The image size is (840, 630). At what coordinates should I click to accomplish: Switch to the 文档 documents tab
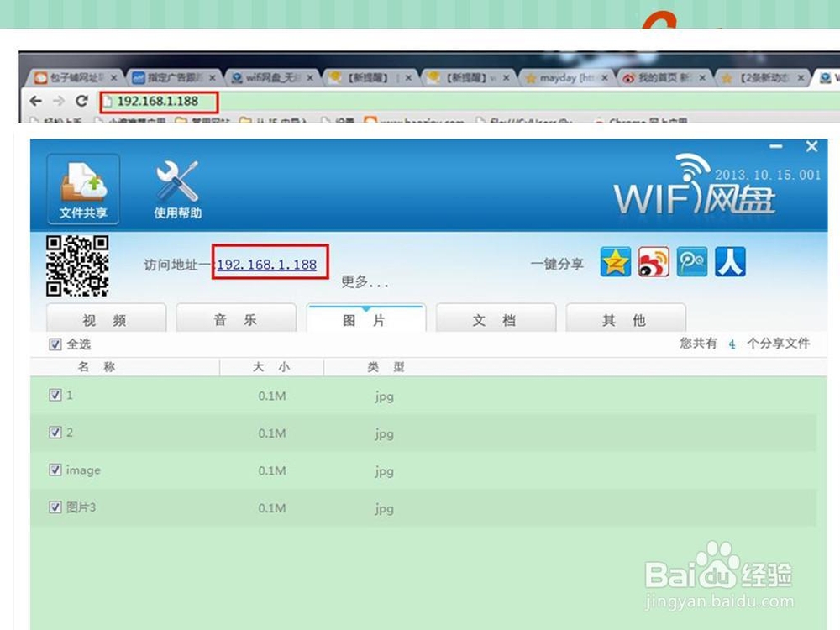pyautogui.click(x=496, y=319)
